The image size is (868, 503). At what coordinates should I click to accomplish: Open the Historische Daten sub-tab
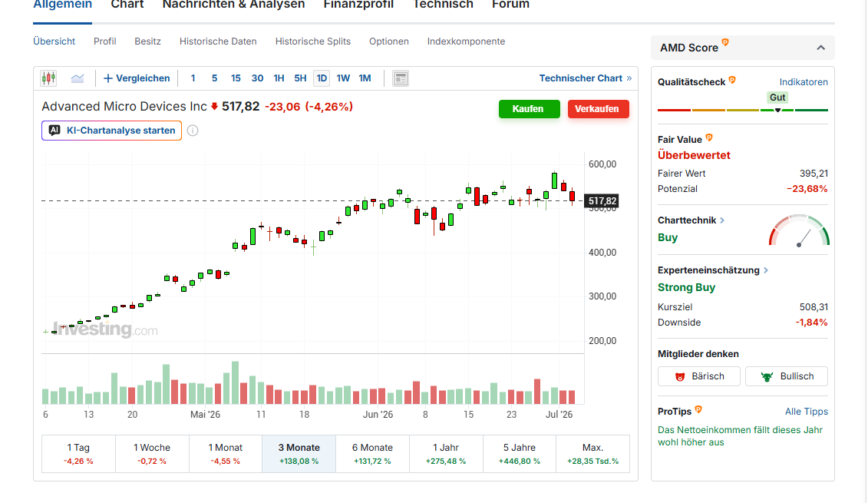[218, 41]
